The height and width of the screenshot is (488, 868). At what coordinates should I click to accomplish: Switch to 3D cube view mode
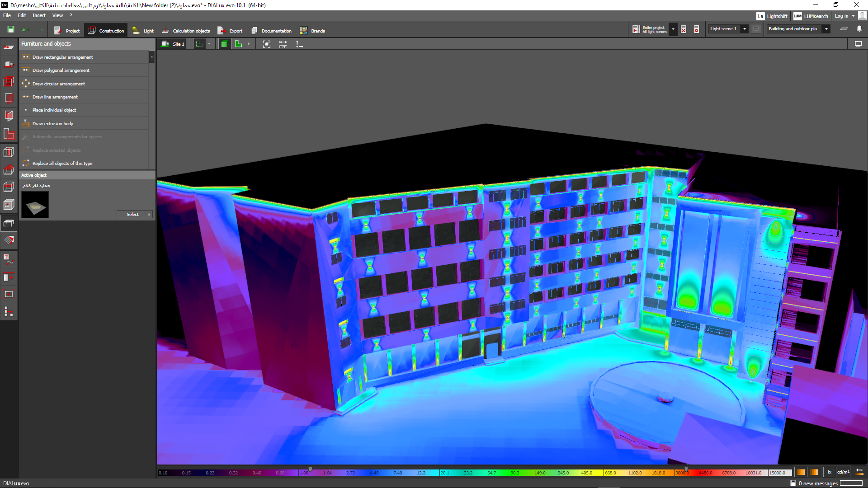pyautogui.click(x=224, y=44)
